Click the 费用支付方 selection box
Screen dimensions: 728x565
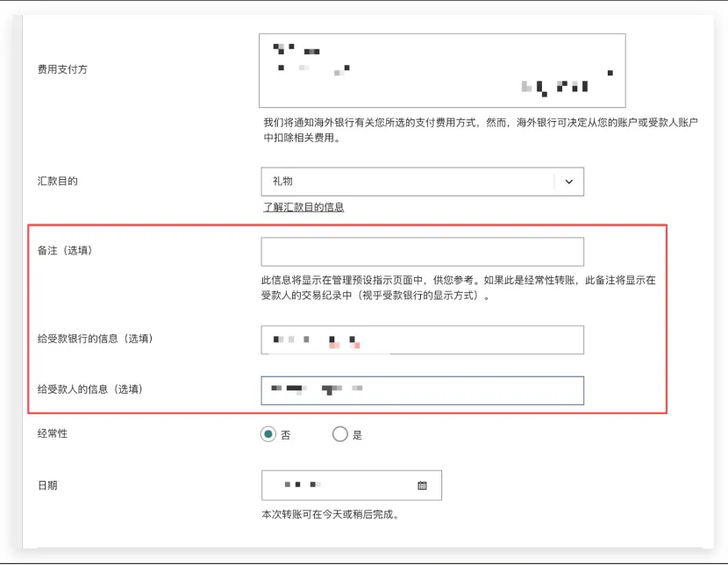[442, 70]
